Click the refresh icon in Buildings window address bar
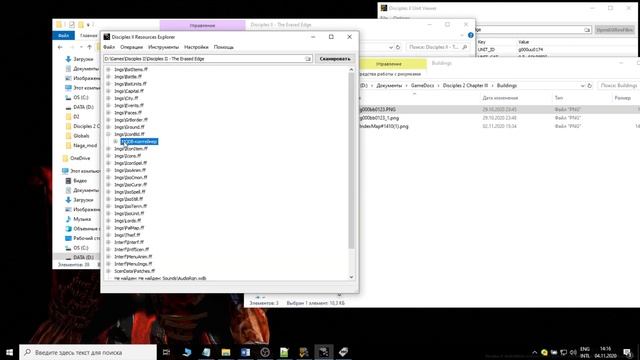This screenshot has width=640, height=360. click(x=589, y=86)
